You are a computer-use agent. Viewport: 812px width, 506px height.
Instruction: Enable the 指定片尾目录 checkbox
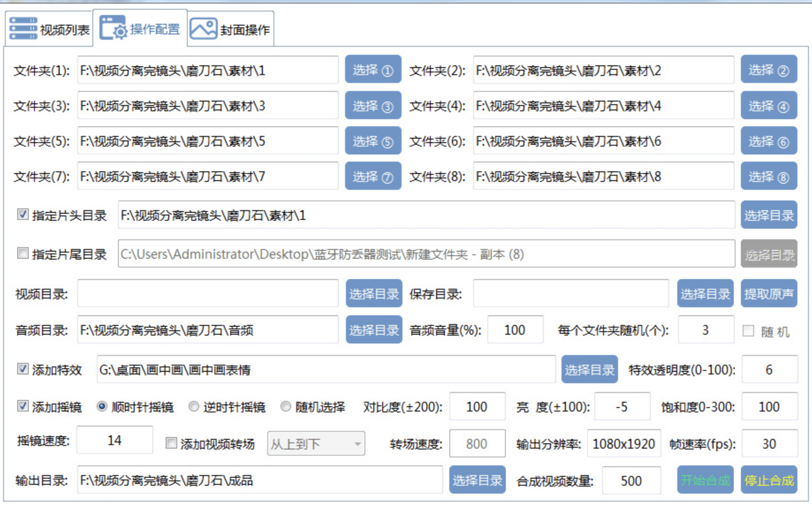coord(23,253)
